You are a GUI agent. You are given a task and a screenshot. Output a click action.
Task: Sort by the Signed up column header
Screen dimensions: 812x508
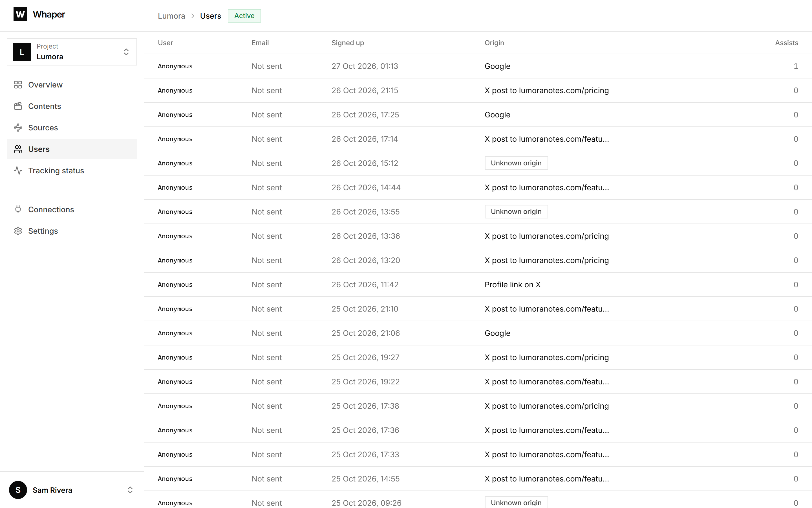coord(348,43)
